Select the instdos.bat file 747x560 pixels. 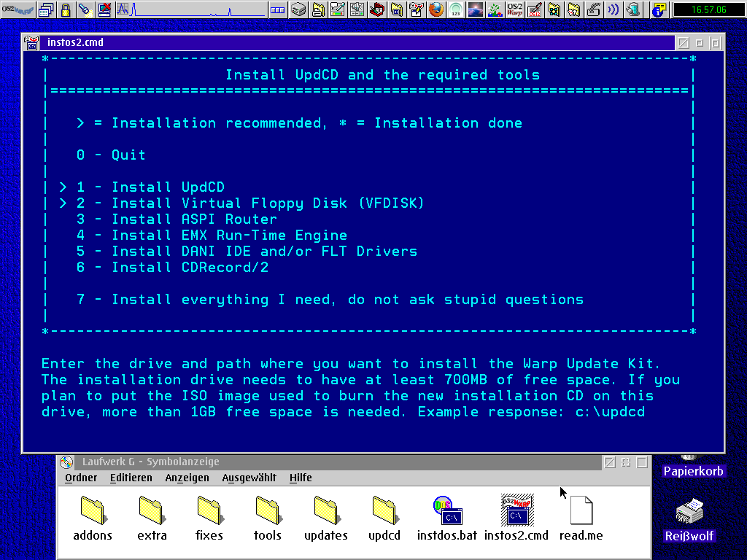pos(447,518)
